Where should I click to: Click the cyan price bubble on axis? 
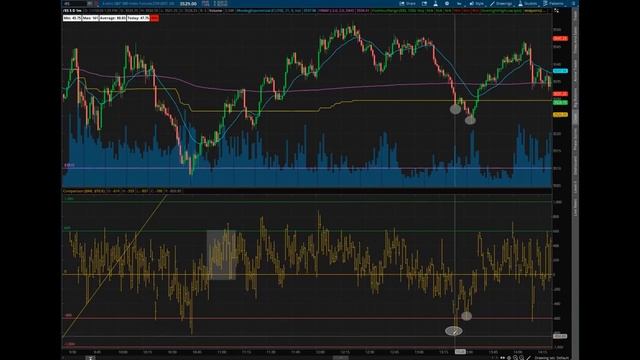coord(560,71)
